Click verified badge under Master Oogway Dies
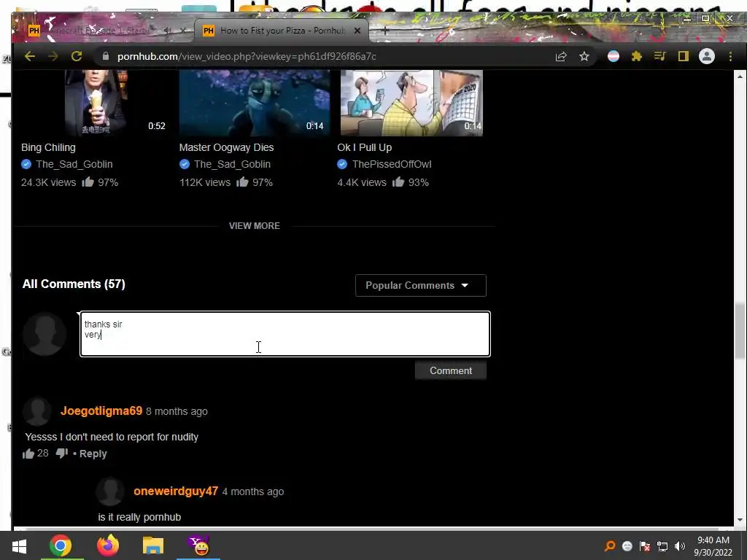The height and width of the screenshot is (560, 747). click(x=185, y=164)
